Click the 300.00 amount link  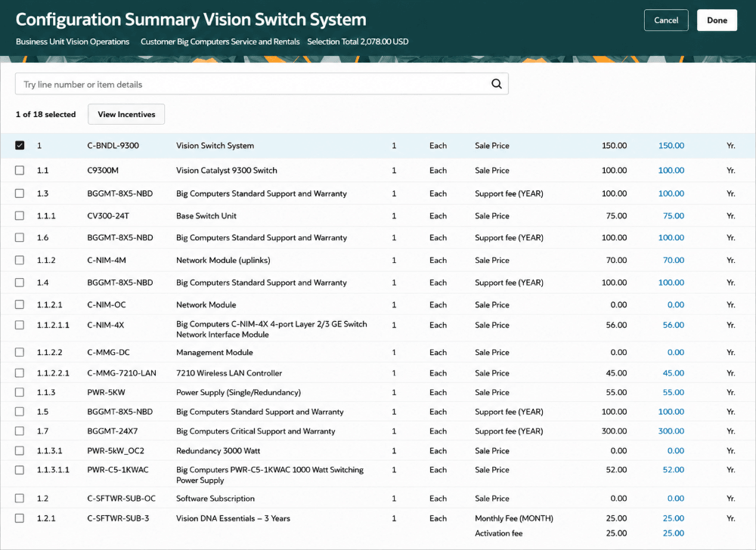point(671,431)
